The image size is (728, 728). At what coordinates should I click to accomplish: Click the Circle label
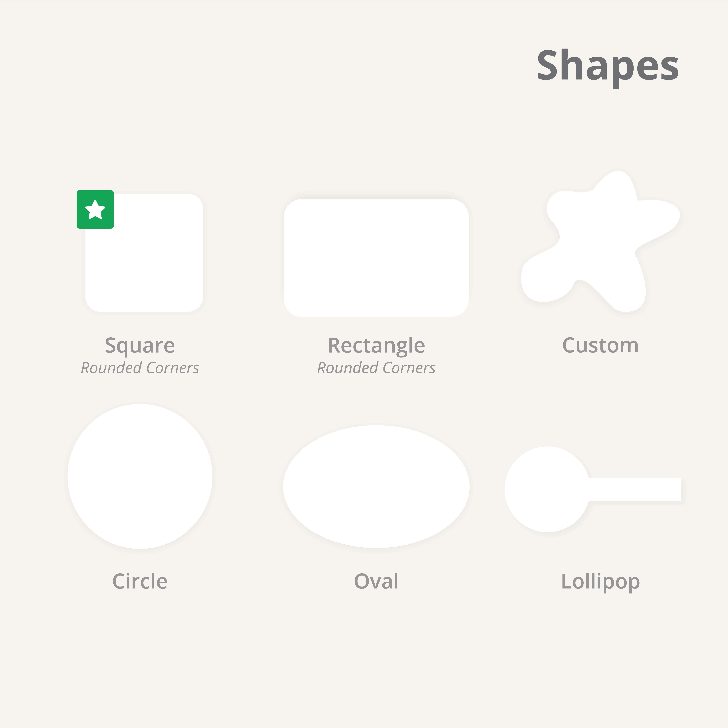pos(140,581)
